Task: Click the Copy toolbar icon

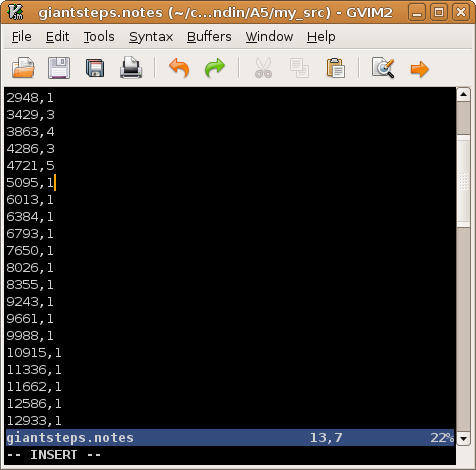Action: tap(299, 68)
